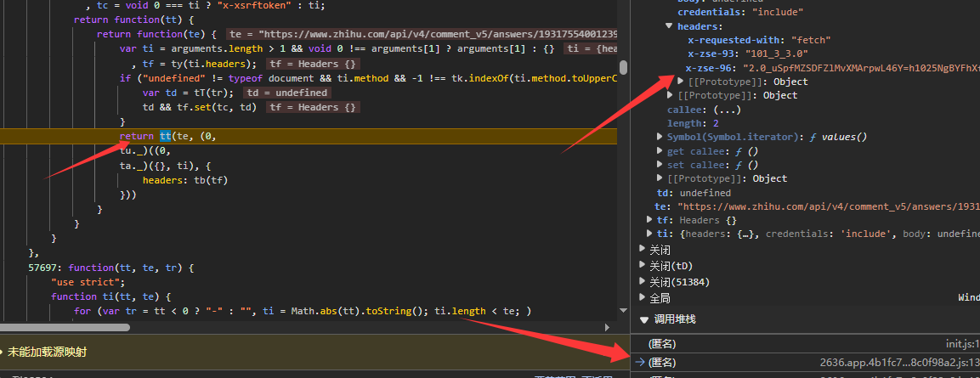This screenshot has height=378, width=980.
Task: Click the var td = tT(tr) statement
Action: [x=188, y=93]
